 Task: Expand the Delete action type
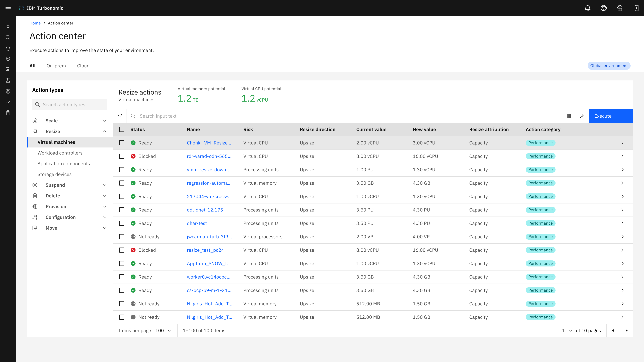pos(69,196)
